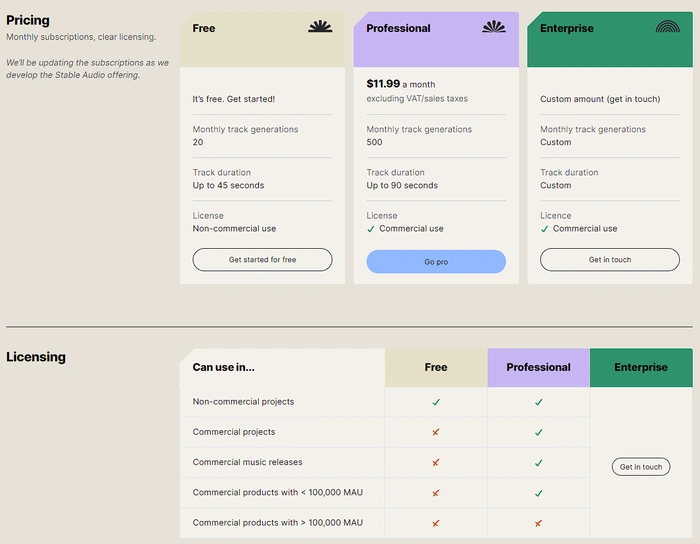Click "excluding VAT/sales taxes" note
The width and height of the screenshot is (700, 544).
(x=417, y=99)
